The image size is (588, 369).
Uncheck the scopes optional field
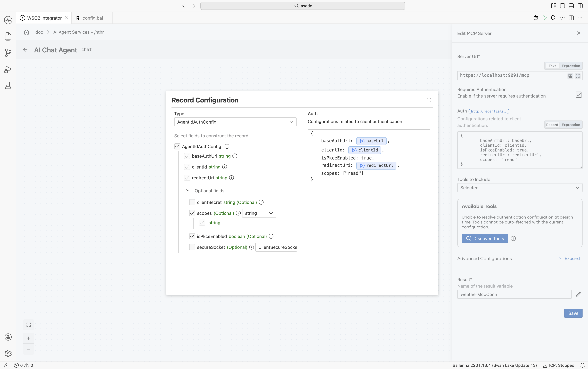coord(192,213)
